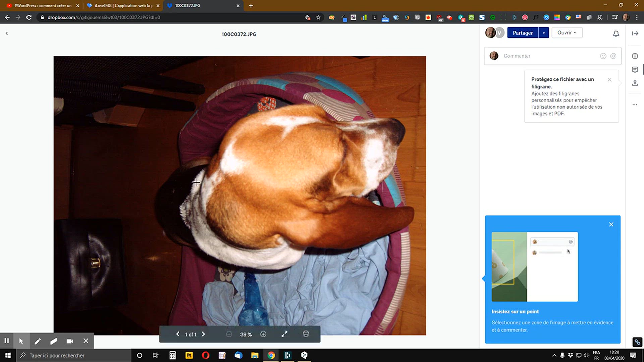Open the comments panel icon
644x362 pixels.
pyautogui.click(x=635, y=70)
